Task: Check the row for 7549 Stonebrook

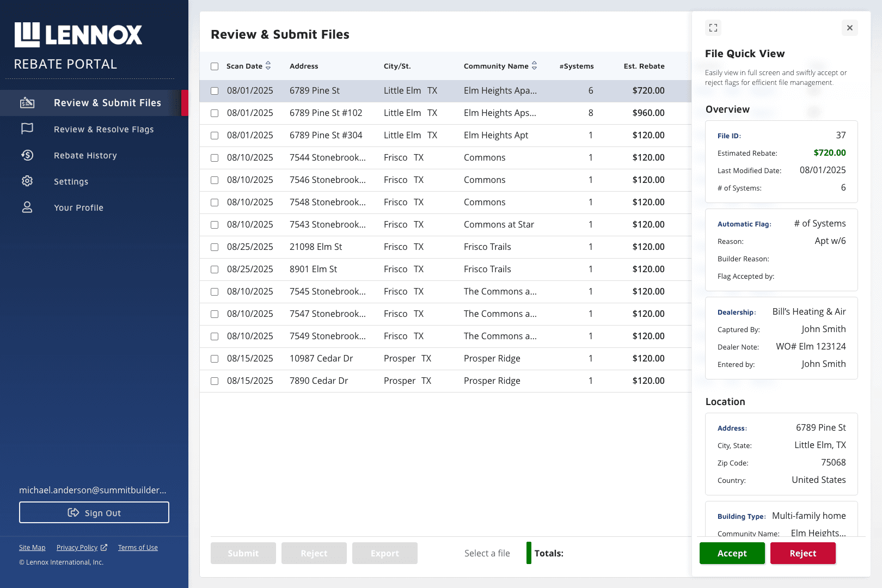Action: coord(215,336)
